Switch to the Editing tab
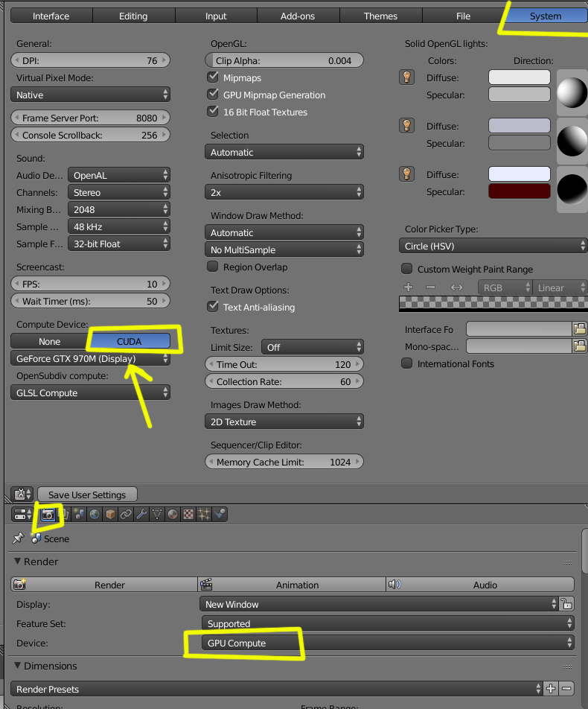Screen dimensions: 588x709 pyautogui.click(x=133, y=16)
